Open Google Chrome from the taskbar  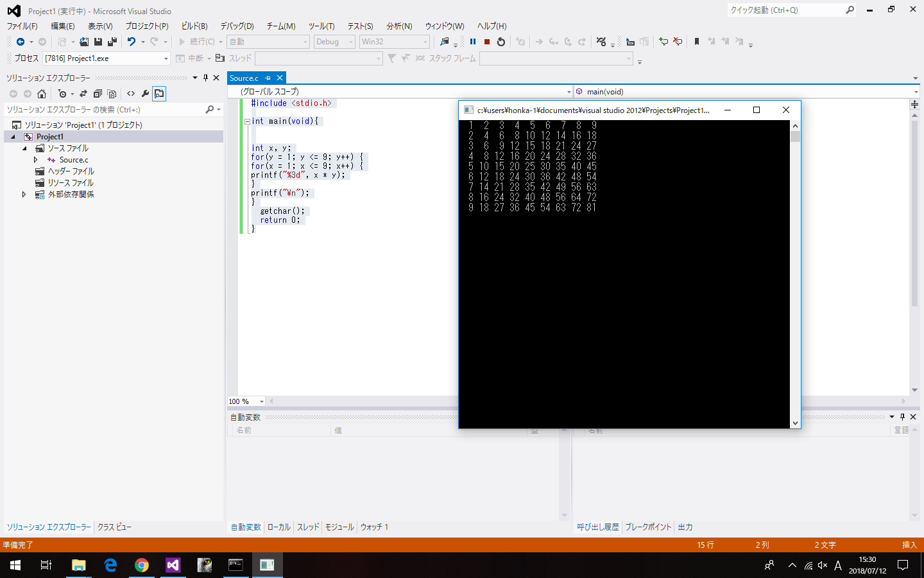(142, 565)
